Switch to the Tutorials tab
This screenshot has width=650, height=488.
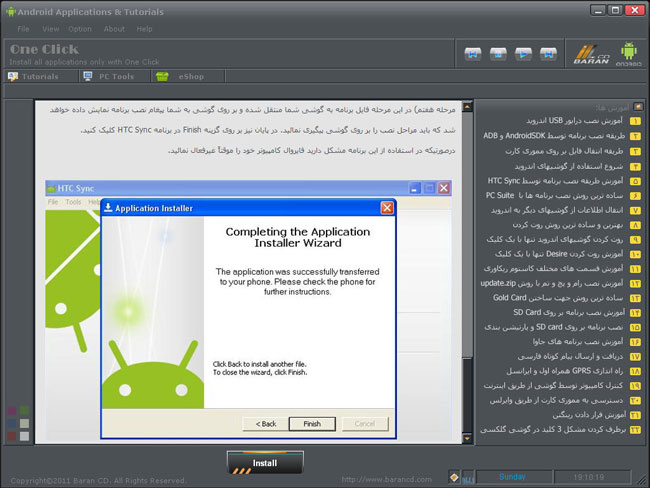coord(41,76)
